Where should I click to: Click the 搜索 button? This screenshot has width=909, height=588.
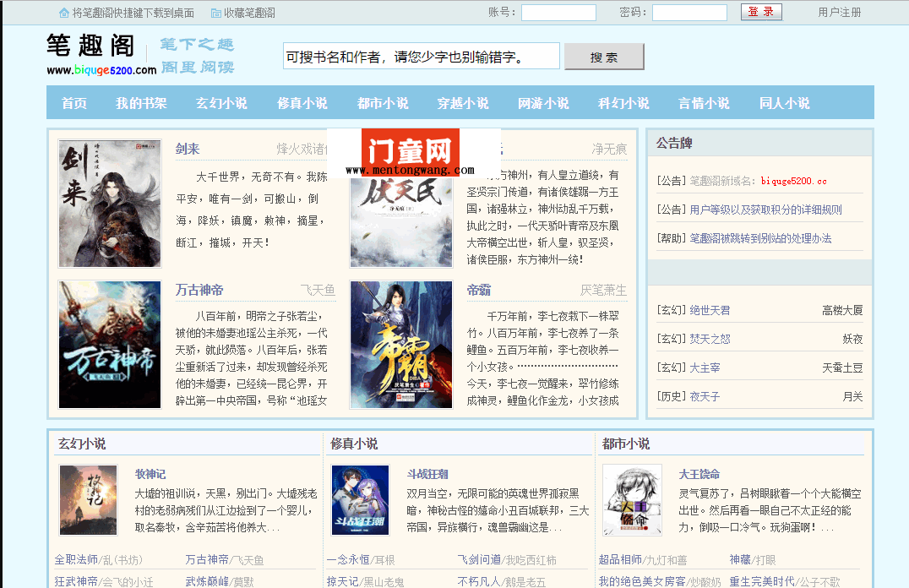(604, 57)
